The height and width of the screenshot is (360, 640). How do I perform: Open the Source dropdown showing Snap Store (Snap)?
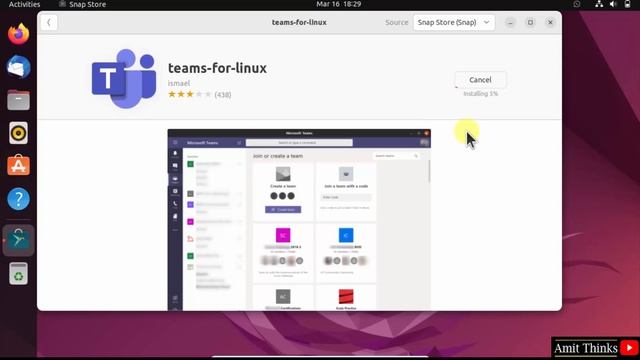point(454,22)
